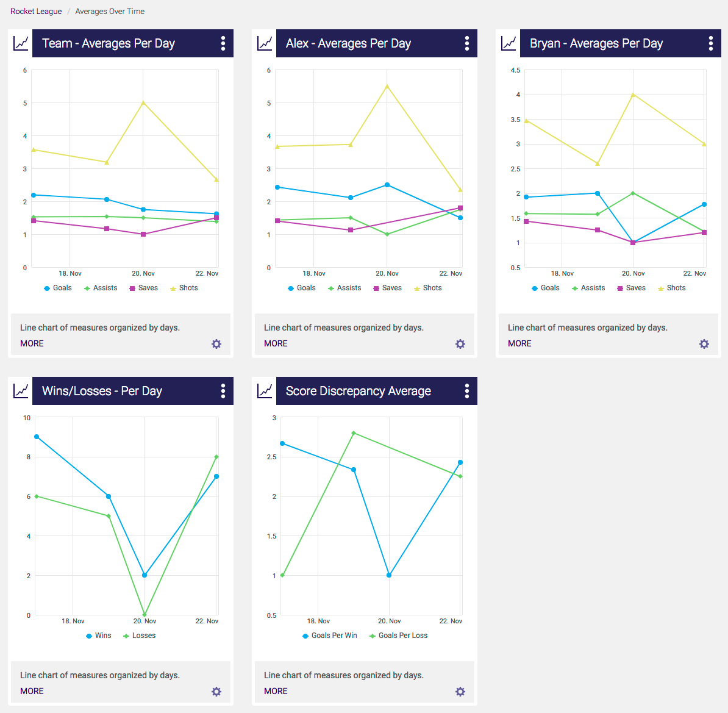Open options menu on Score Discrepancy card
Viewport: 728px width, 713px height.
click(466, 391)
